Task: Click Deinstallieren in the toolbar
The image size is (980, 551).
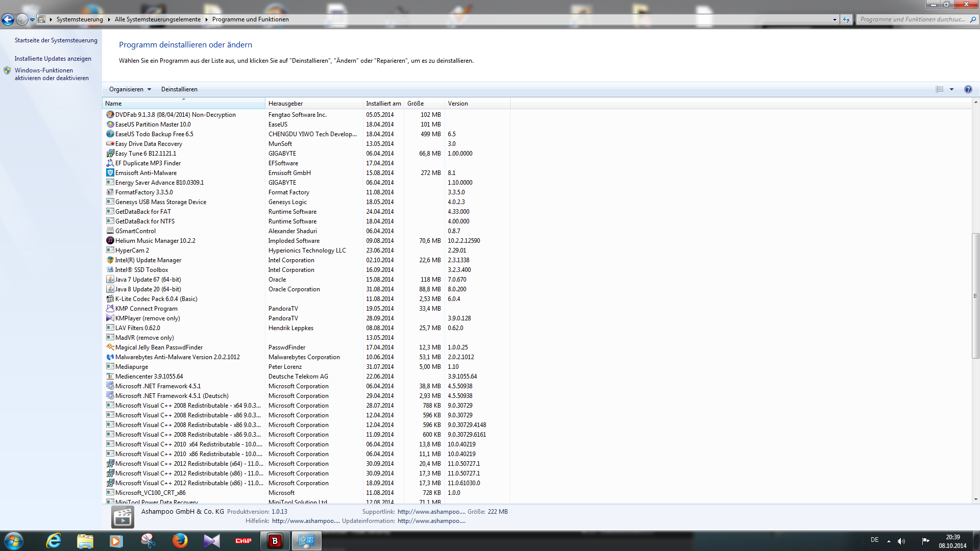Action: click(179, 89)
